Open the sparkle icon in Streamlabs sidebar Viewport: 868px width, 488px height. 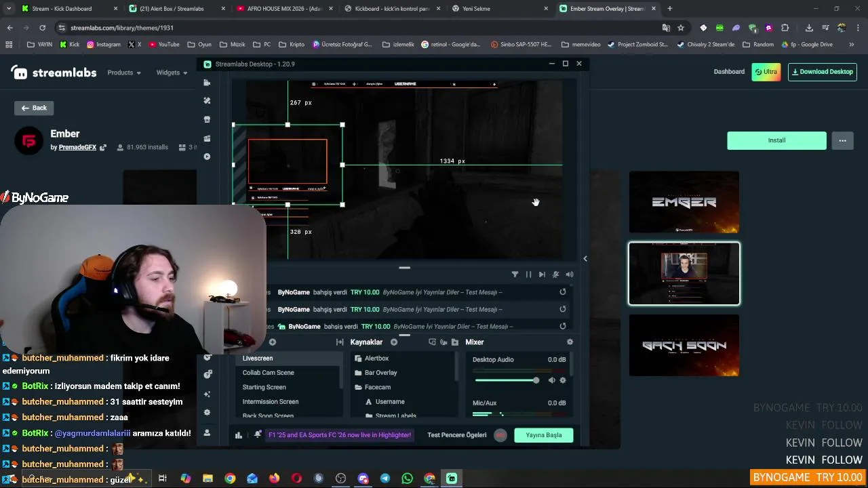point(207,394)
